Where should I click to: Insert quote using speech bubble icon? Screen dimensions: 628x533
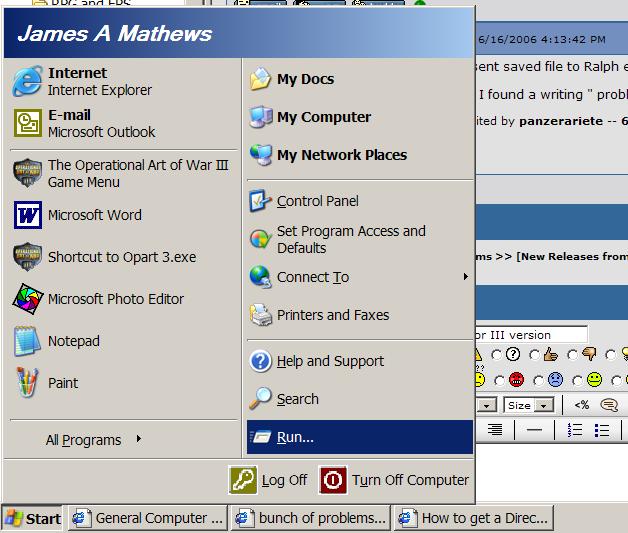609,405
